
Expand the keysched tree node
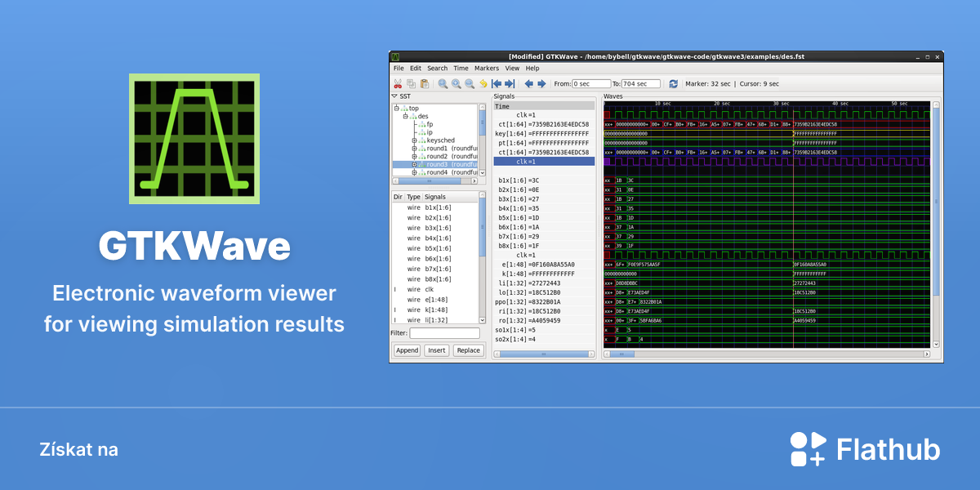click(x=415, y=140)
